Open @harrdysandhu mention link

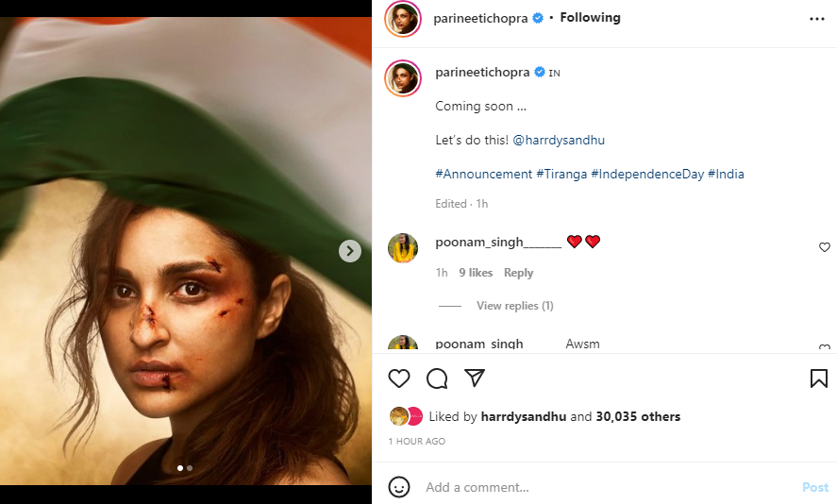pos(559,140)
